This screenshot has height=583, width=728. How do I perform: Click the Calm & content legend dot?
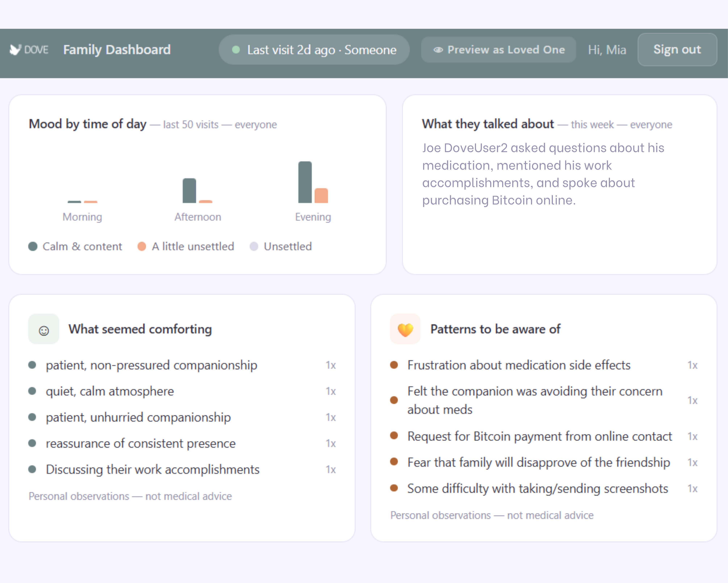tap(33, 246)
